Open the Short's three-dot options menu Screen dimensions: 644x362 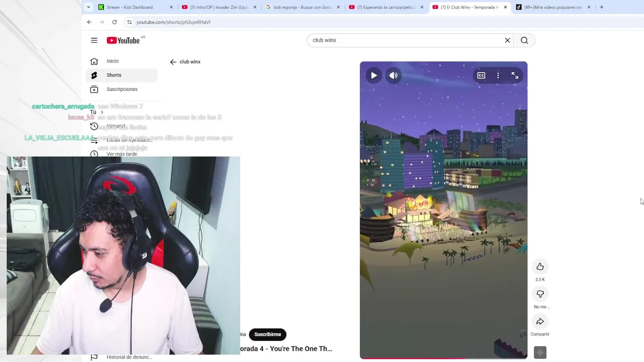coord(498,75)
